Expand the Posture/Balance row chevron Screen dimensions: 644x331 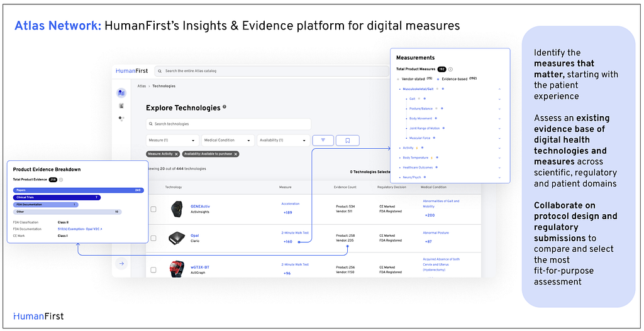tap(499, 109)
